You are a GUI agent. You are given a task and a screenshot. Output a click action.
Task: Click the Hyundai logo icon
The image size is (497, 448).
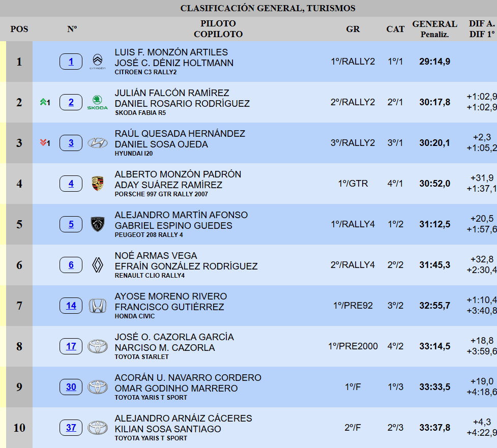click(98, 143)
